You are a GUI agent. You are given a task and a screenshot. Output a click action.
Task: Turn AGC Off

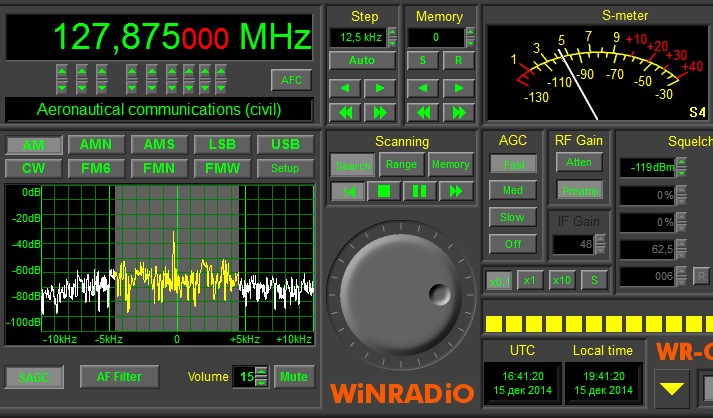pos(513,244)
